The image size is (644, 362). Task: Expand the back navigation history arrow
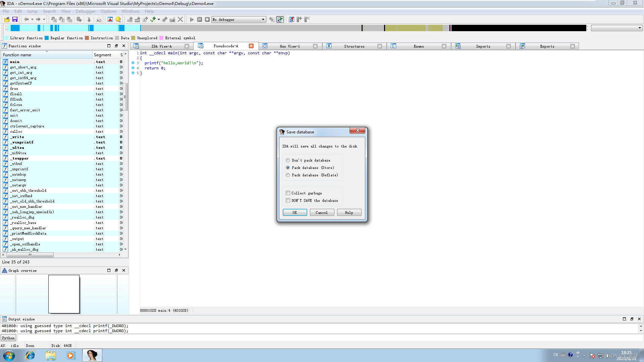click(32, 19)
